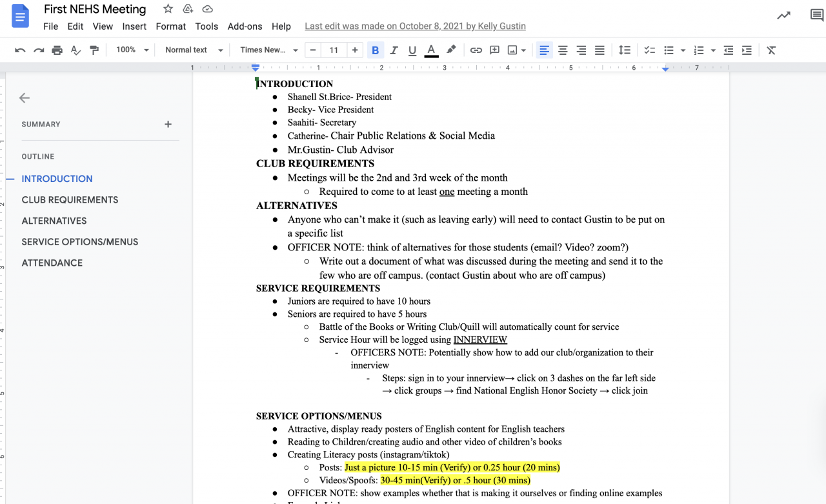Expand the Normal text style dropdown
This screenshot has height=504, width=826.
194,50
